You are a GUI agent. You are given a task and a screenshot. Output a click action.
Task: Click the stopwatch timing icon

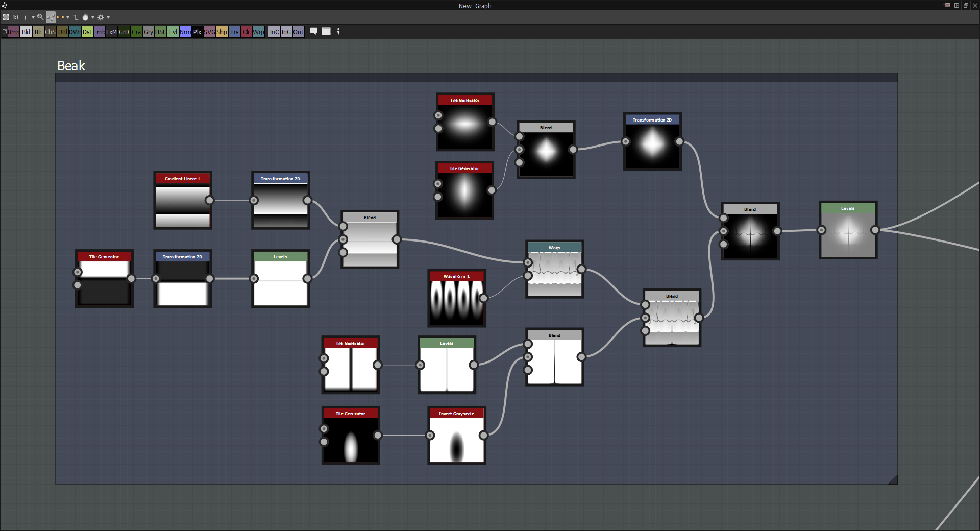coord(85,17)
